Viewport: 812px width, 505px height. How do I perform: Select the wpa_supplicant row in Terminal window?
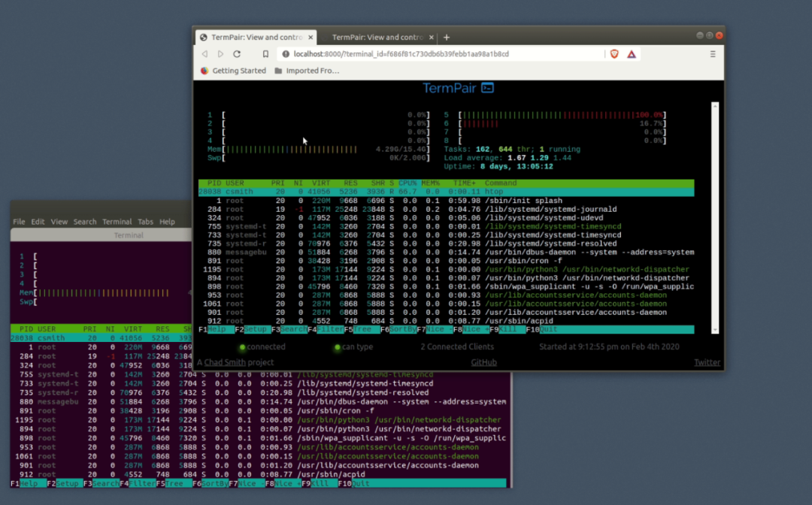[x=259, y=438]
